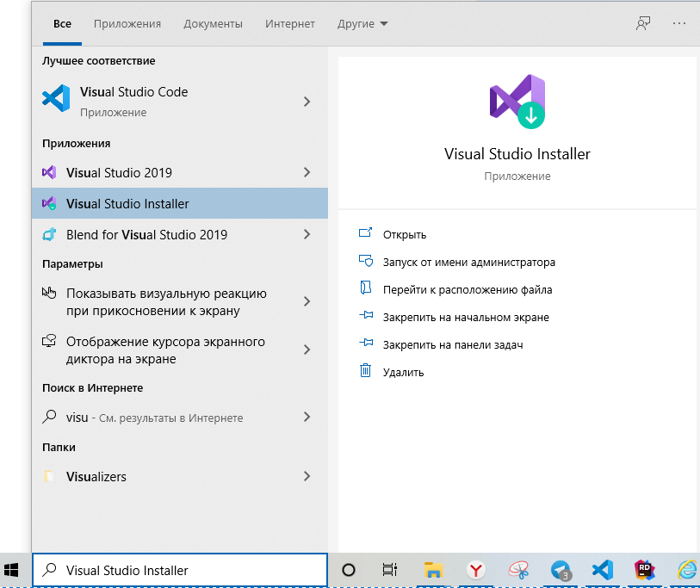Click the Visual Studio 2019 purple icon

tap(49, 172)
